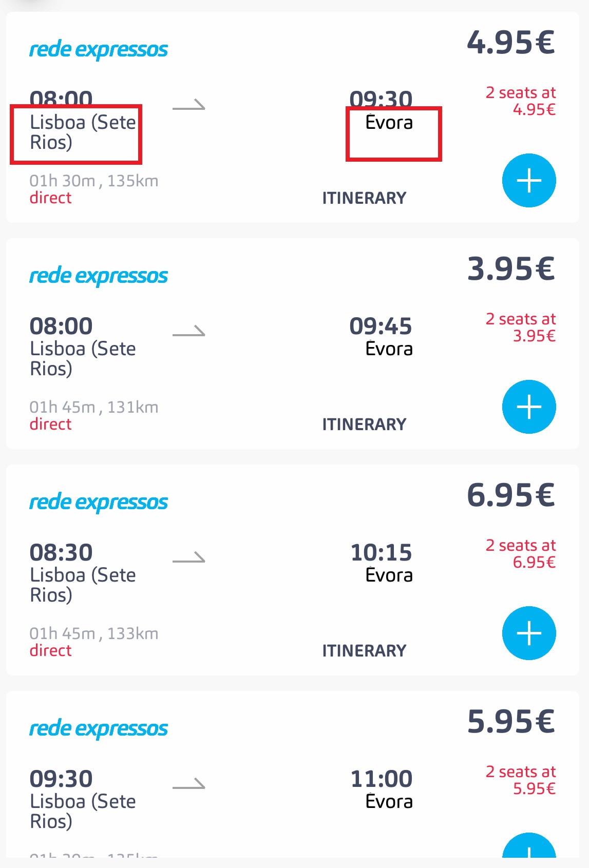Add the 4.95€ trip with plus button
The width and height of the screenshot is (589, 868).
(529, 180)
